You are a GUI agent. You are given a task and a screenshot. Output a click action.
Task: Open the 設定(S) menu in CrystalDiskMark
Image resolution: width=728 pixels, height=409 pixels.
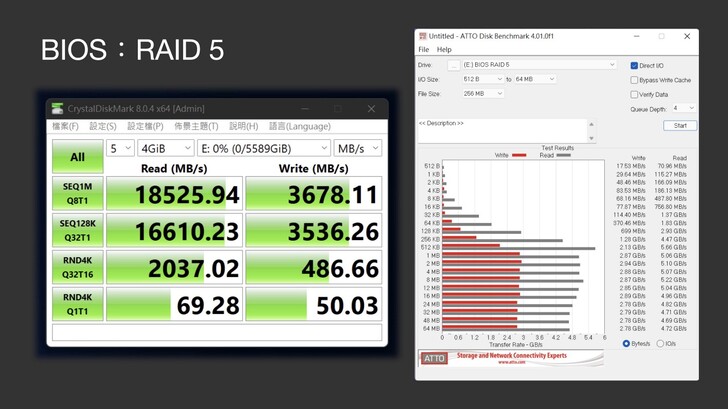pyautogui.click(x=103, y=126)
